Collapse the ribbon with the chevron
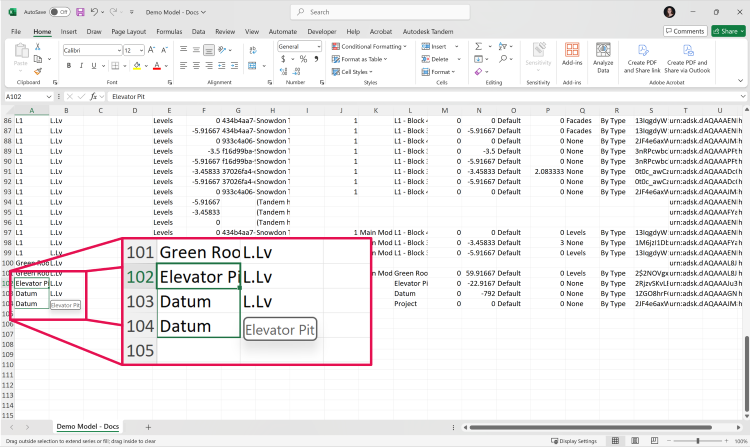 (740, 81)
